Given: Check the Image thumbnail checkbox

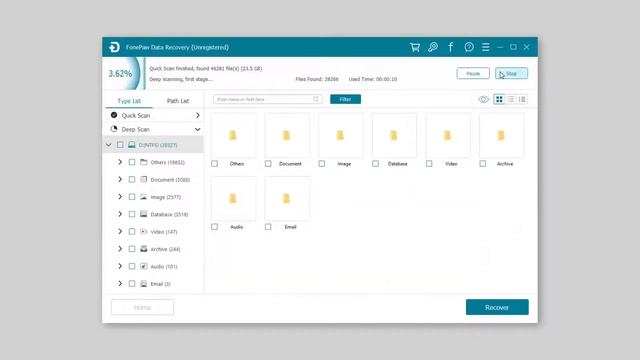Looking at the screenshot, I should tap(322, 164).
